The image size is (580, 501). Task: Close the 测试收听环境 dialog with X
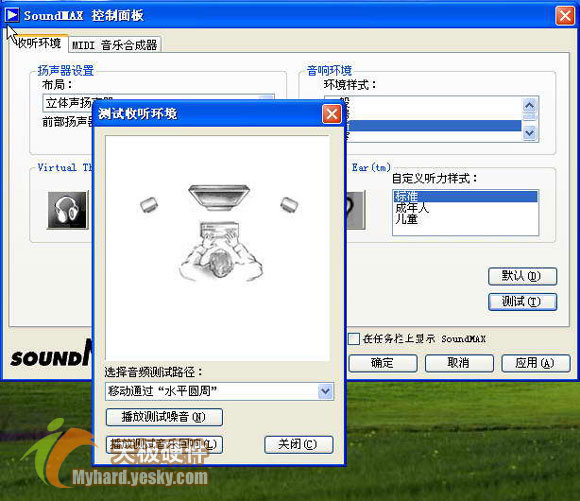point(331,114)
